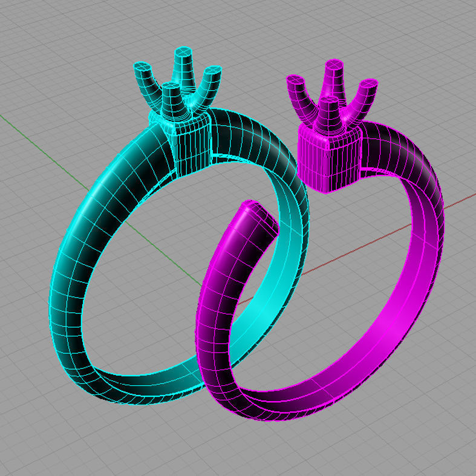The height and width of the screenshot is (476, 476).
Task: Pick the magenta ring's square stone setting
Action: [x=330, y=158]
